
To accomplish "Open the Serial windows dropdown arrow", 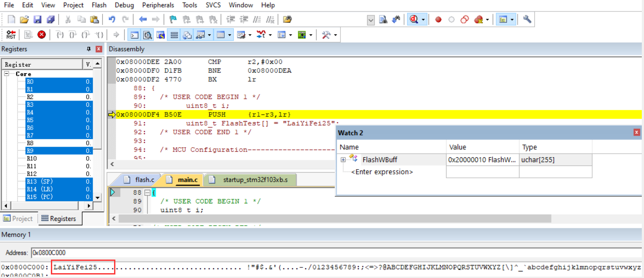I will point(250,35).
